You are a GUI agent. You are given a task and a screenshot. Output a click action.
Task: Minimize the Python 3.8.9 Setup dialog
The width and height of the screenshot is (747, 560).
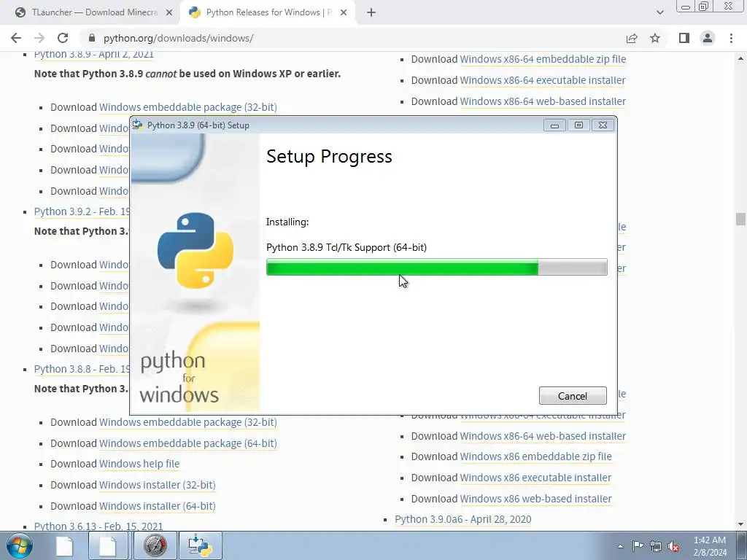pos(554,125)
